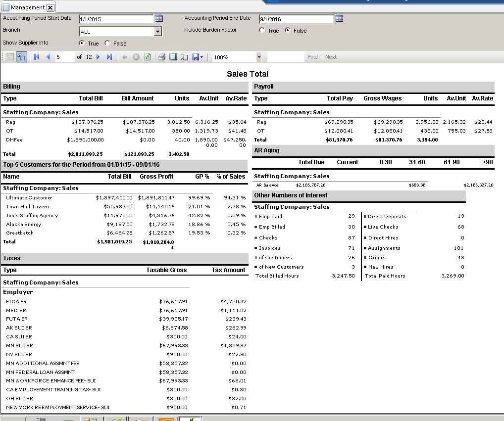Select the Management tab
Screen dimensions: 504x421
28,7
